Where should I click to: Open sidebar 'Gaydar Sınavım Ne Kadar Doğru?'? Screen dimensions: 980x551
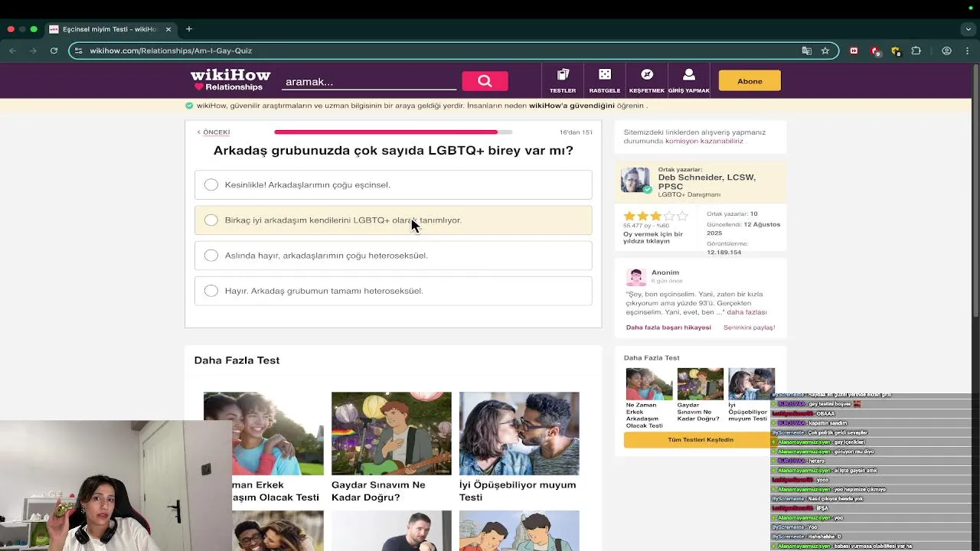[x=701, y=395]
